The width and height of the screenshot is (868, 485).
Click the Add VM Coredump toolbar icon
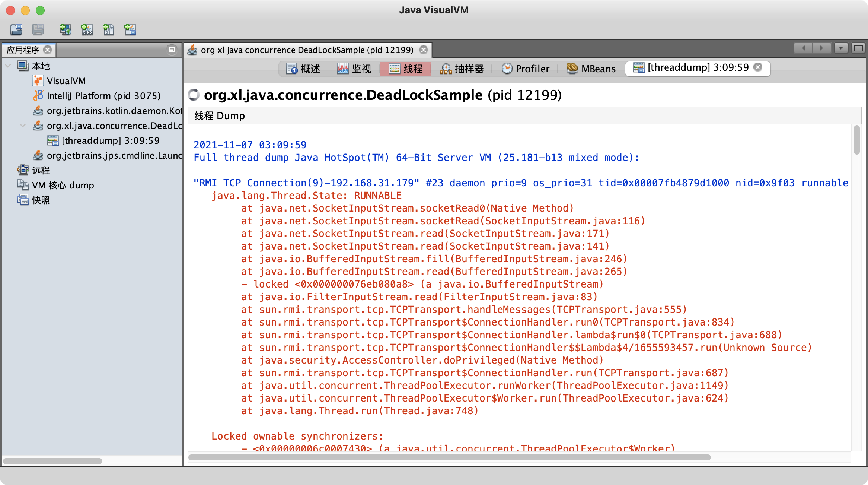pyautogui.click(x=108, y=29)
